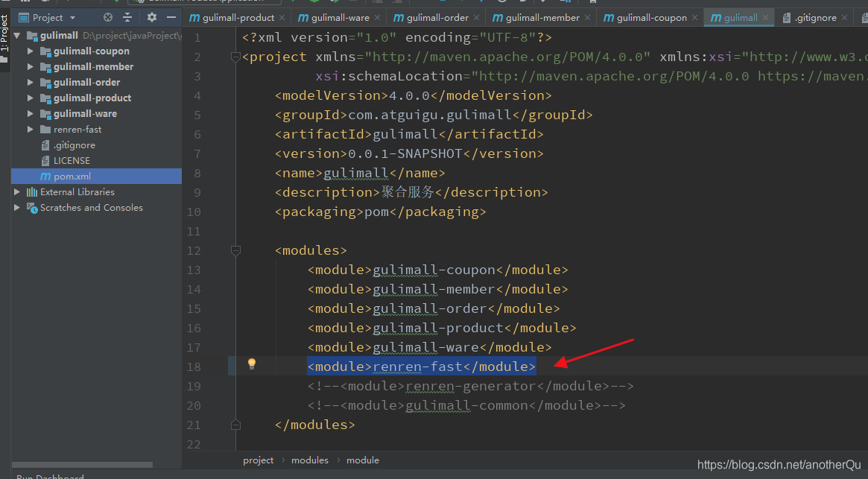
Task: Close the gulimall-coupon tab
Action: [x=694, y=18]
